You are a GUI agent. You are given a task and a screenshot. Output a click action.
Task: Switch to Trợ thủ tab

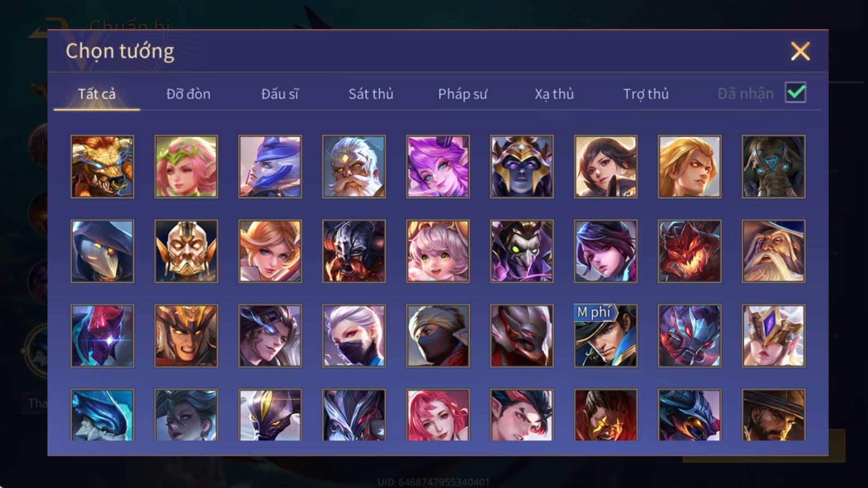coord(646,94)
